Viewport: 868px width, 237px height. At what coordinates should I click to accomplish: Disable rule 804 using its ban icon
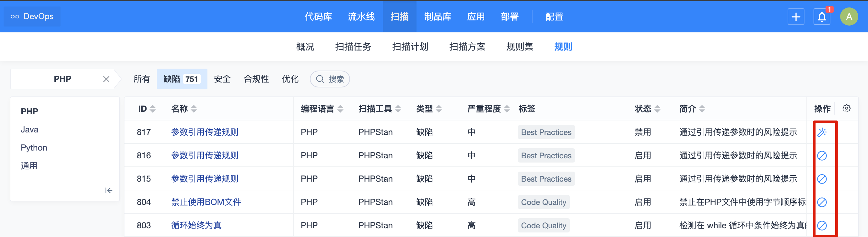822,202
